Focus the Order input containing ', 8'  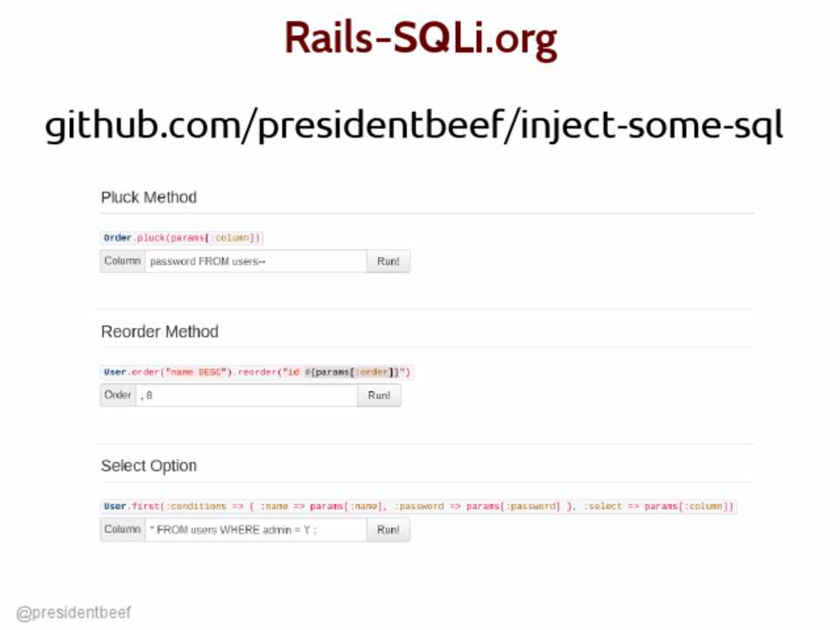click(x=247, y=395)
